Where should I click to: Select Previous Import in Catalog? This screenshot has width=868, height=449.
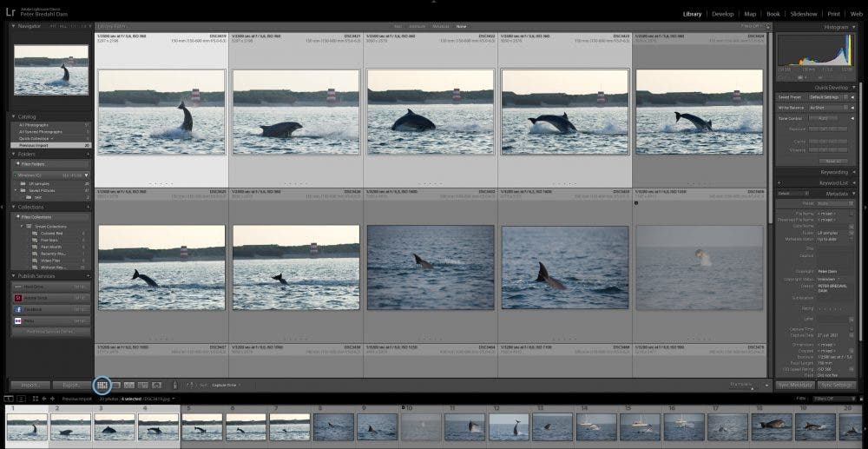coord(51,145)
